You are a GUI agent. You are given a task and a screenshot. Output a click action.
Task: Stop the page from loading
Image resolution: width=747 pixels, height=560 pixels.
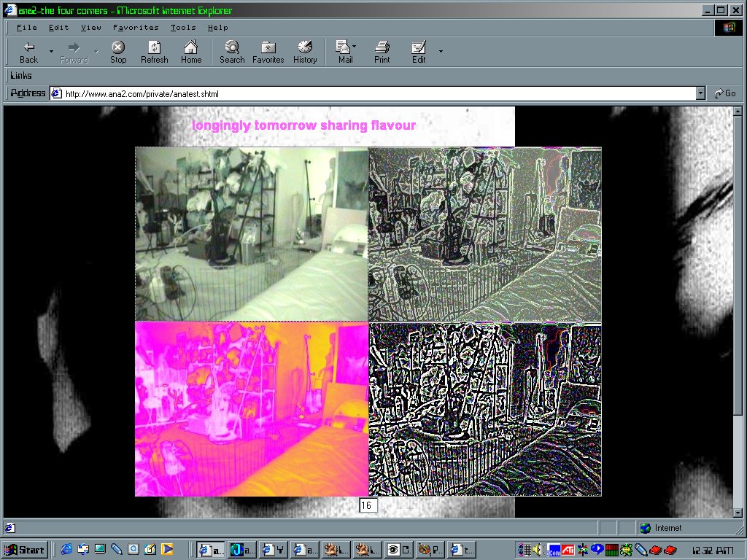tap(118, 52)
